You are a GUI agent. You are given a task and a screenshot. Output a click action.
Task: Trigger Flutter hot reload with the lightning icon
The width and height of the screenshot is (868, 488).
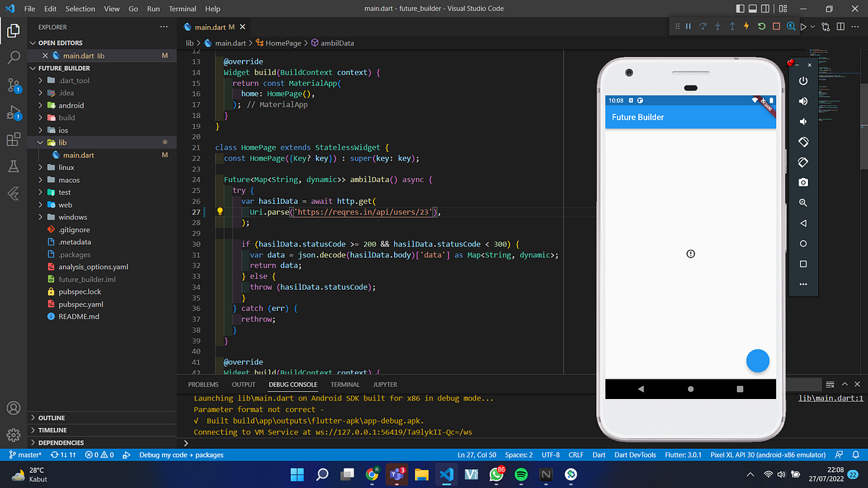[746, 25]
